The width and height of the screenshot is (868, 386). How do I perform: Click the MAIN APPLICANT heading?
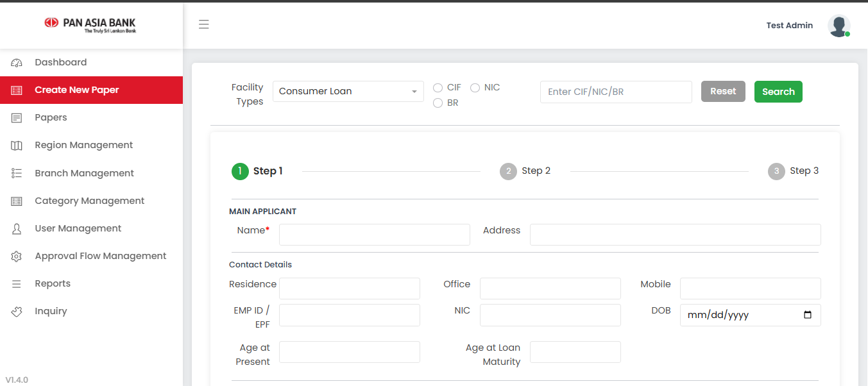(x=263, y=212)
